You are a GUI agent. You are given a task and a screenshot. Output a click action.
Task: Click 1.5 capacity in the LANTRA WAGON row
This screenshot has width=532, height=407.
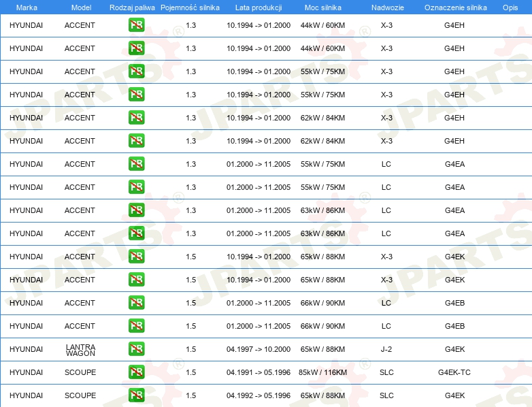point(190,349)
